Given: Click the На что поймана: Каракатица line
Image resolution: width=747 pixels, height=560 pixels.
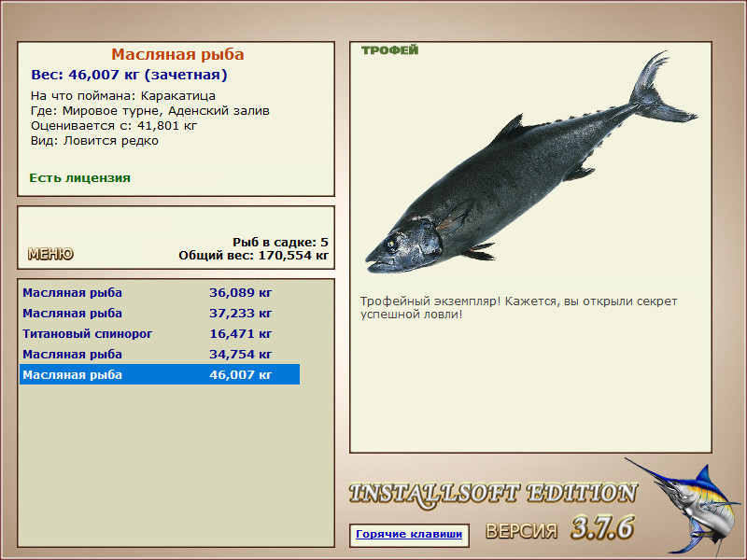Looking at the screenshot, I should 123,96.
